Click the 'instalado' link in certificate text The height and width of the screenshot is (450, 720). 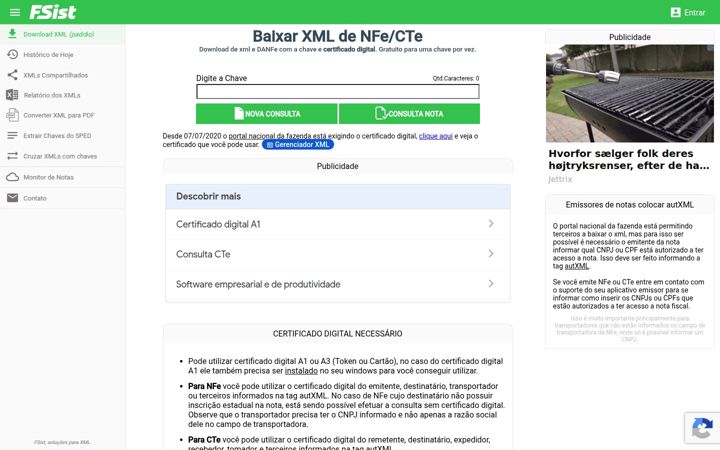301,371
